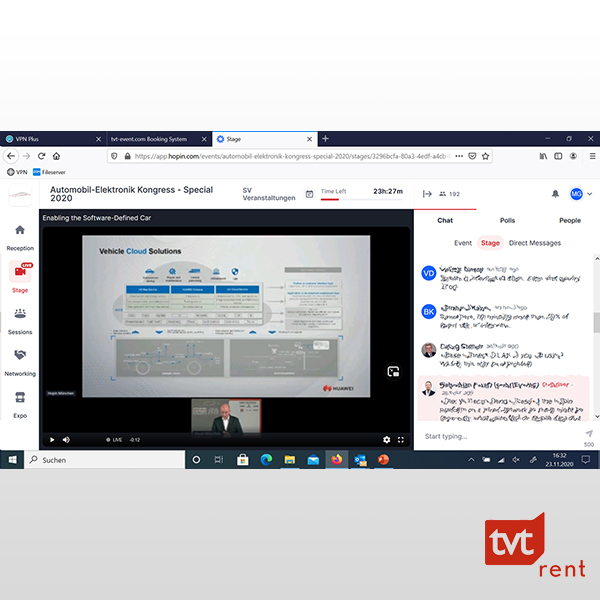Image resolution: width=600 pixels, height=600 pixels.
Task: Open PowerPoint from taskbar
Action: [x=383, y=460]
